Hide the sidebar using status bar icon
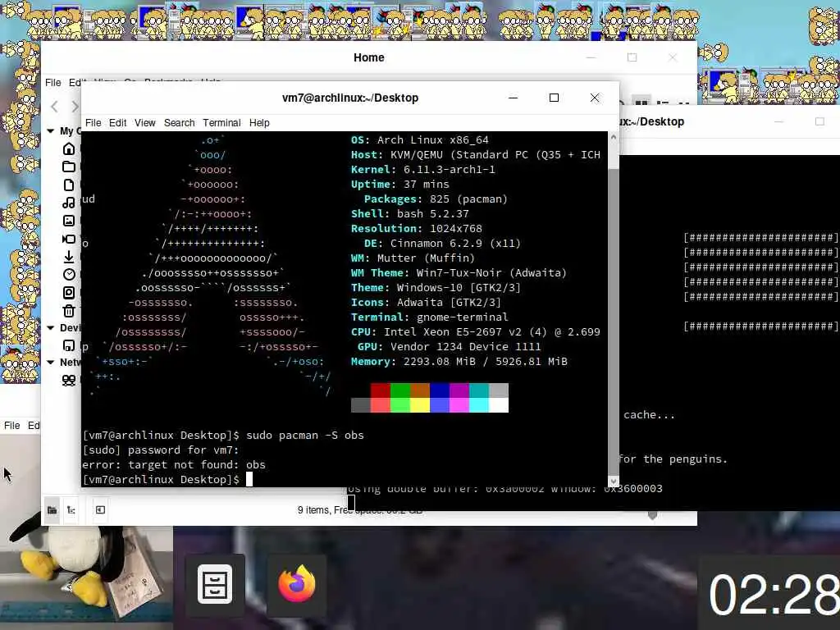This screenshot has height=630, width=840. pyautogui.click(x=100, y=510)
